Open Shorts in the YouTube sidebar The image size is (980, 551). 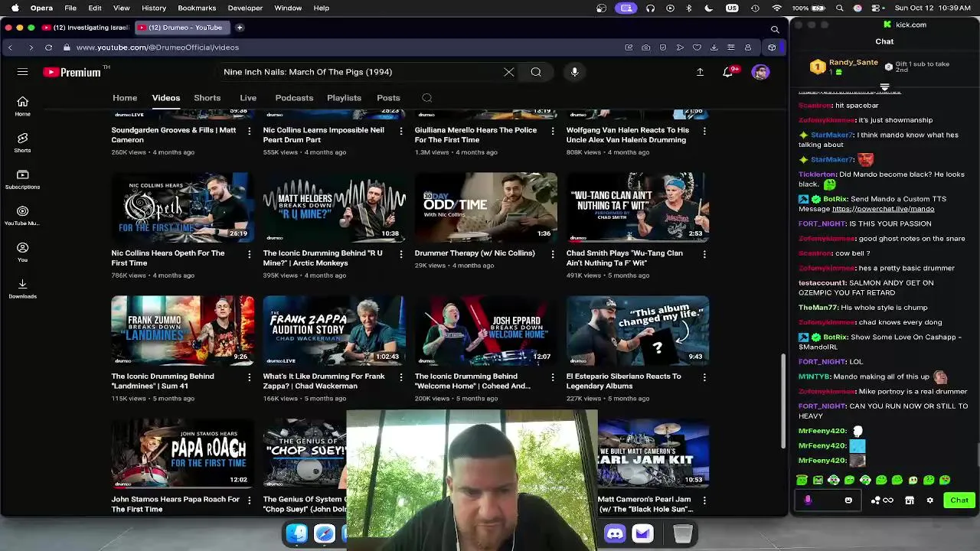tap(22, 142)
